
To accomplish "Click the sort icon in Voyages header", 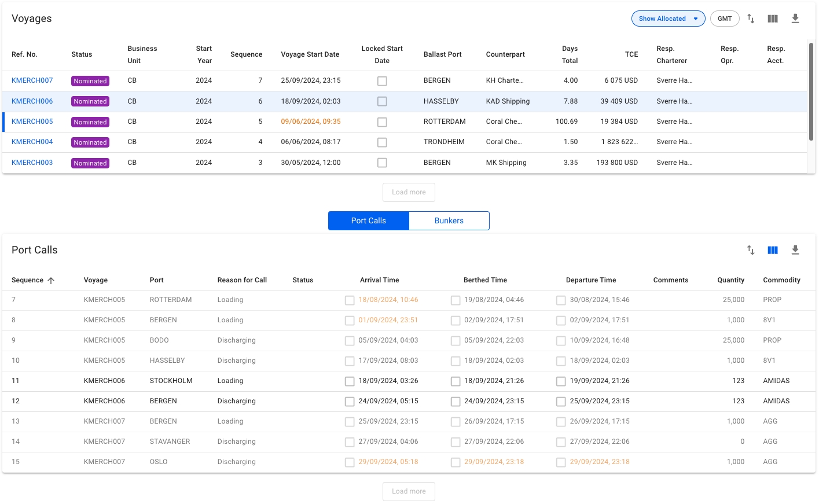I will point(751,19).
